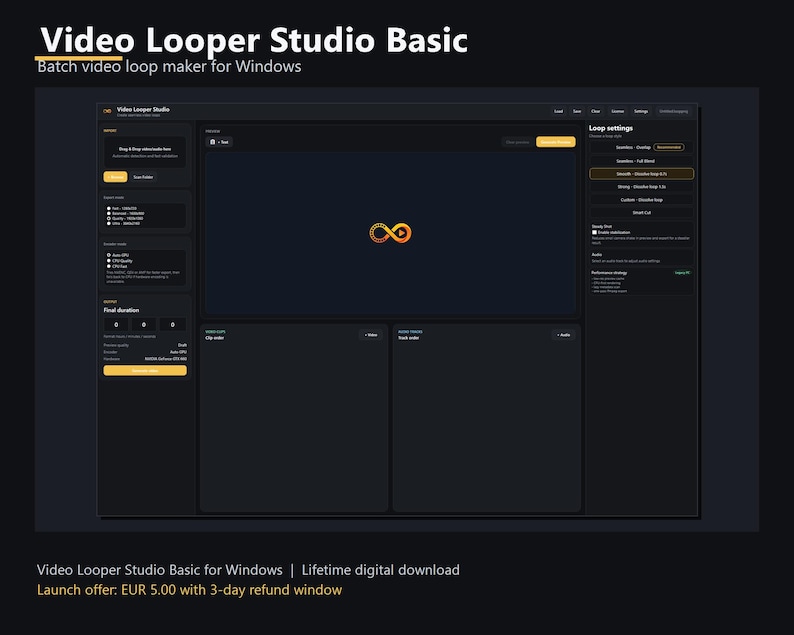Click the 'Loop settings' heading
794x635 pixels.
pos(611,128)
